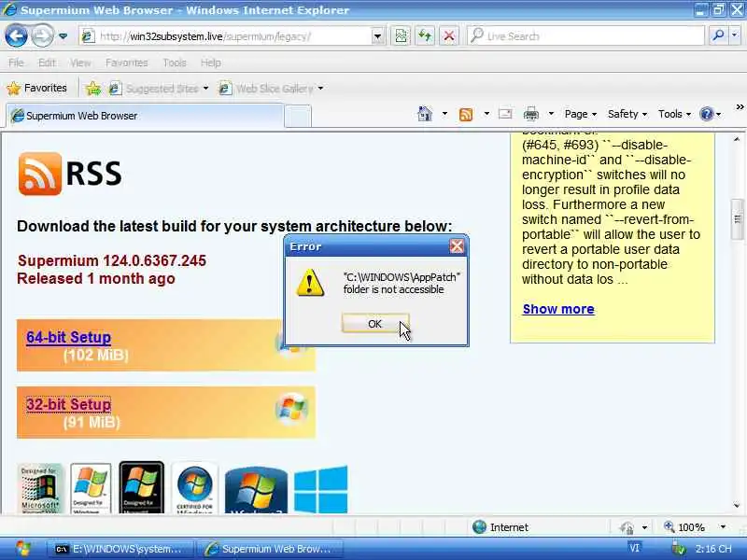
Task: Open the Help menu
Action: [211, 63]
